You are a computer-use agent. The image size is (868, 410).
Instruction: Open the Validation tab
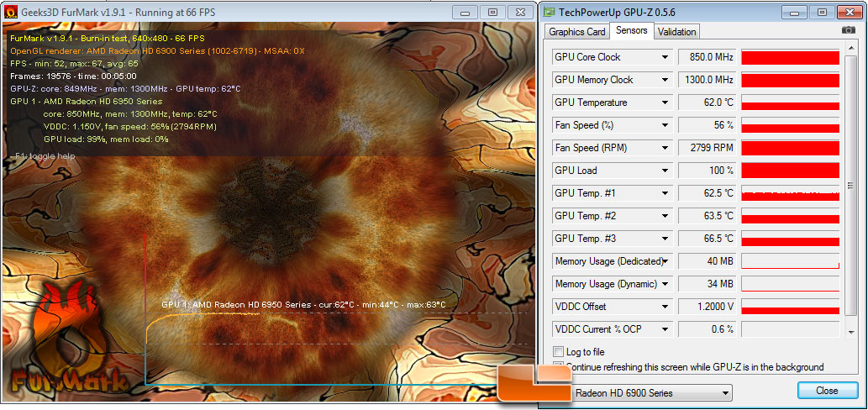[x=676, y=32]
